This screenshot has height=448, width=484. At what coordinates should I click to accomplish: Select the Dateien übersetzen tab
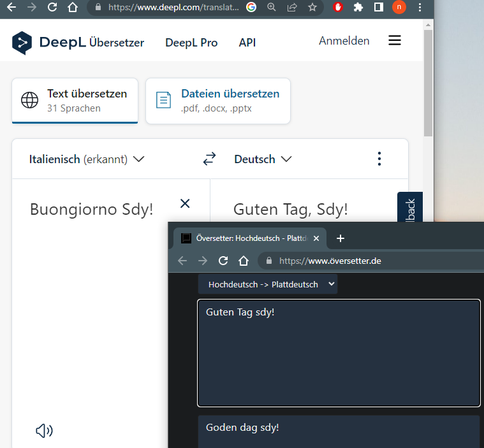click(218, 101)
